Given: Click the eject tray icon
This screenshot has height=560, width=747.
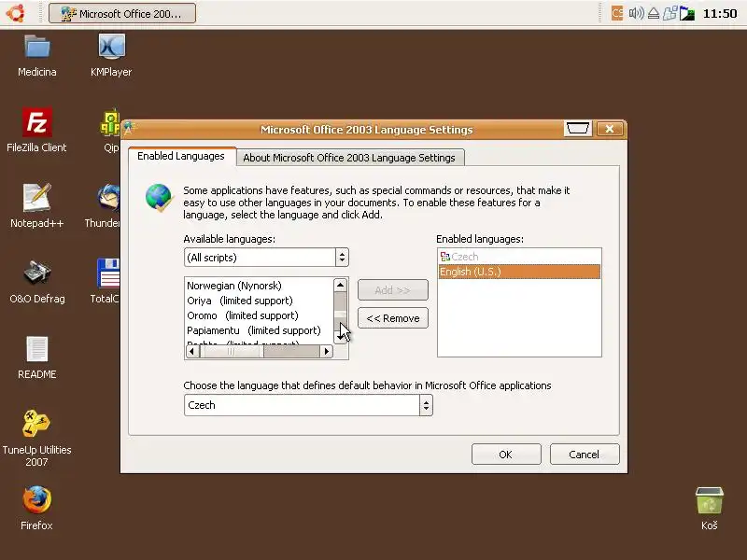Looking at the screenshot, I should point(654,14).
